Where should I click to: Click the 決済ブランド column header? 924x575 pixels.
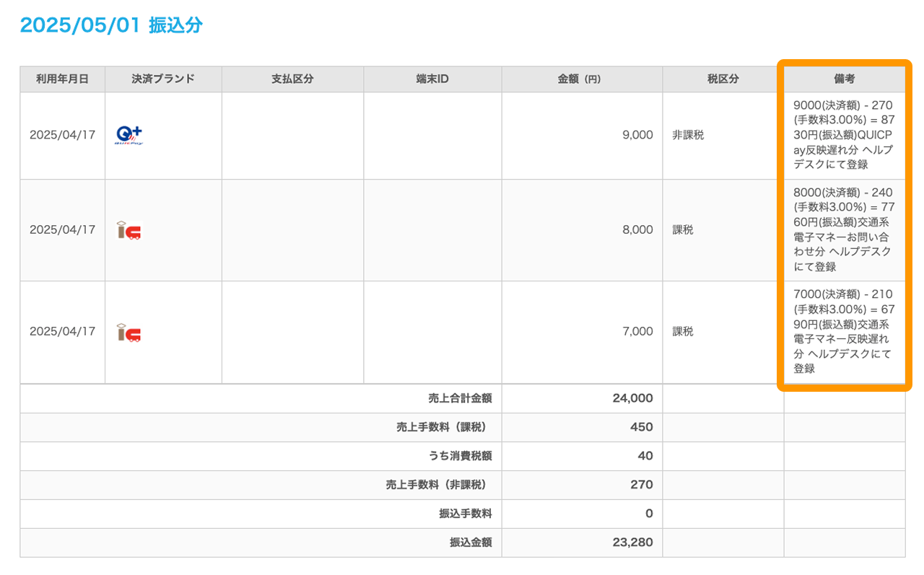click(x=163, y=79)
